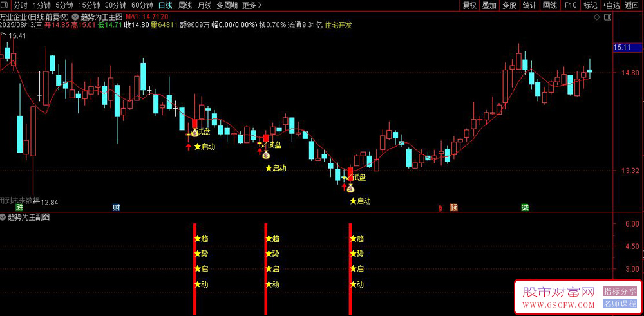Click the orange 预 event marker
Image resolution: width=644 pixels, height=316 pixels.
pos(454,207)
